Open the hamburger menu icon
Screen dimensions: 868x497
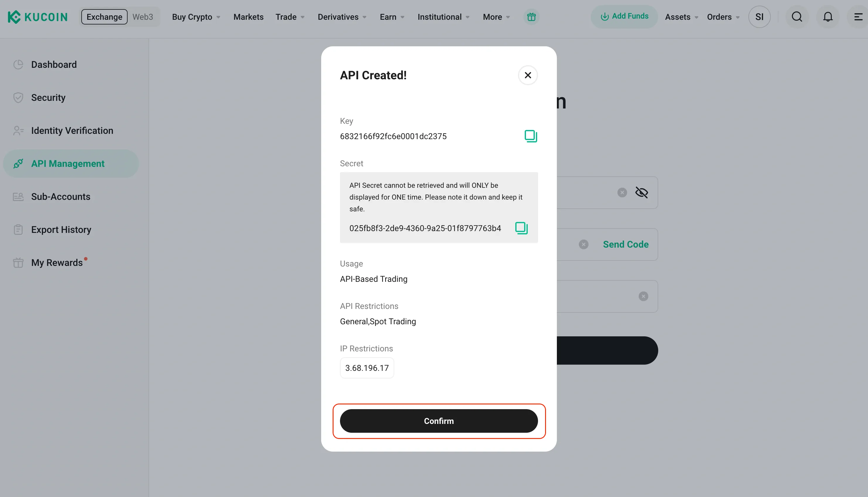pyautogui.click(x=858, y=17)
